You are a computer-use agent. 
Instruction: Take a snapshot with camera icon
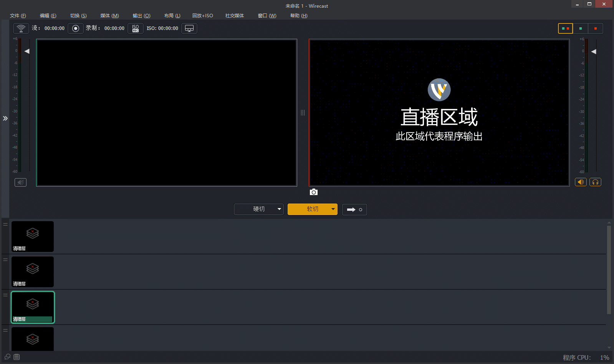[x=314, y=192]
